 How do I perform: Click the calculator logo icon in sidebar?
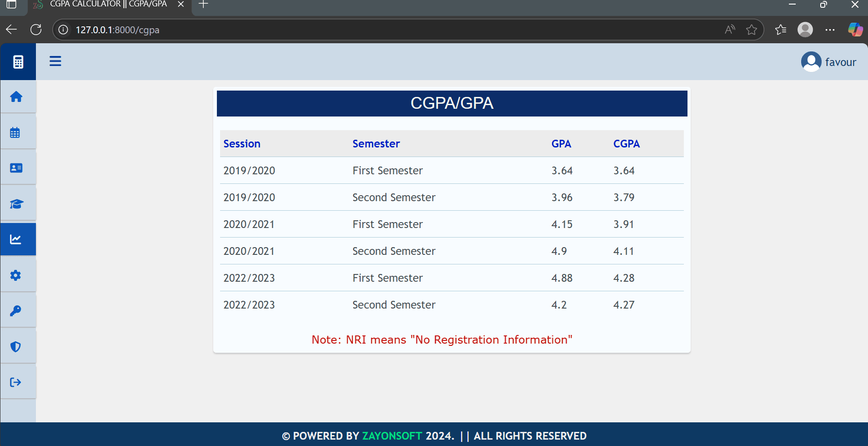click(x=18, y=62)
